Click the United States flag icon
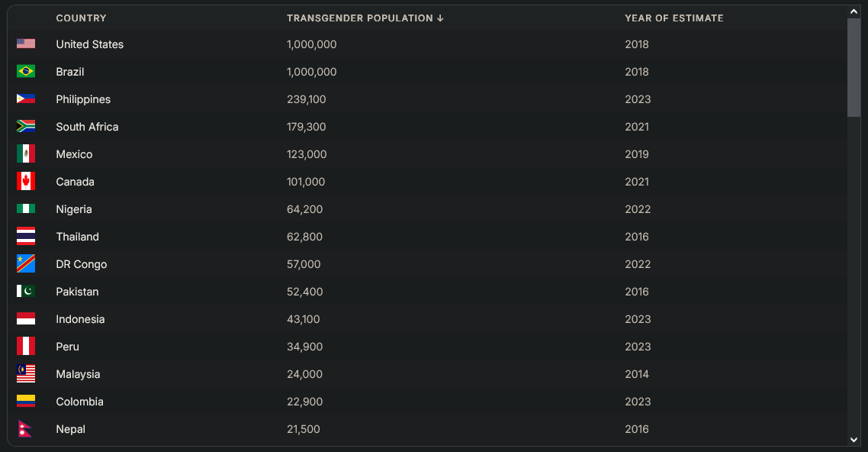The image size is (868, 452). pos(26,44)
